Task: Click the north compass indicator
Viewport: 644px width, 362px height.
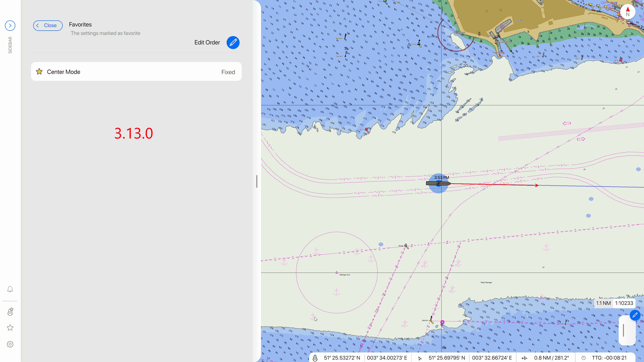Action: click(628, 11)
